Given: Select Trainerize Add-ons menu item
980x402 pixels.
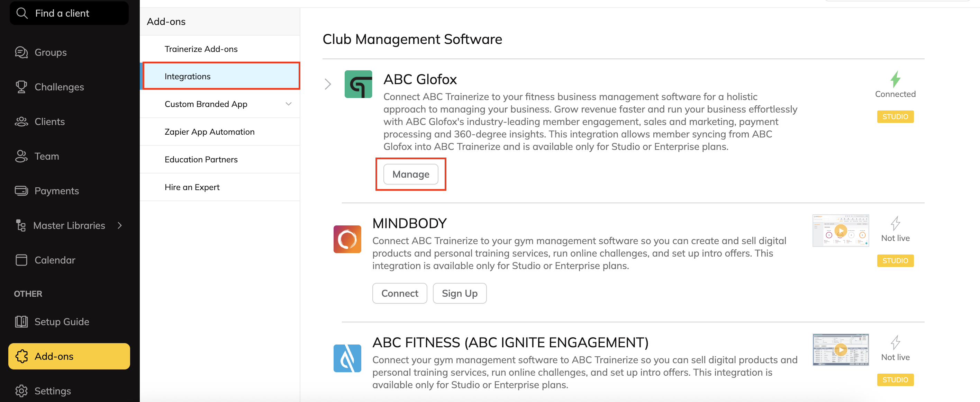Looking at the screenshot, I should (220, 49).
